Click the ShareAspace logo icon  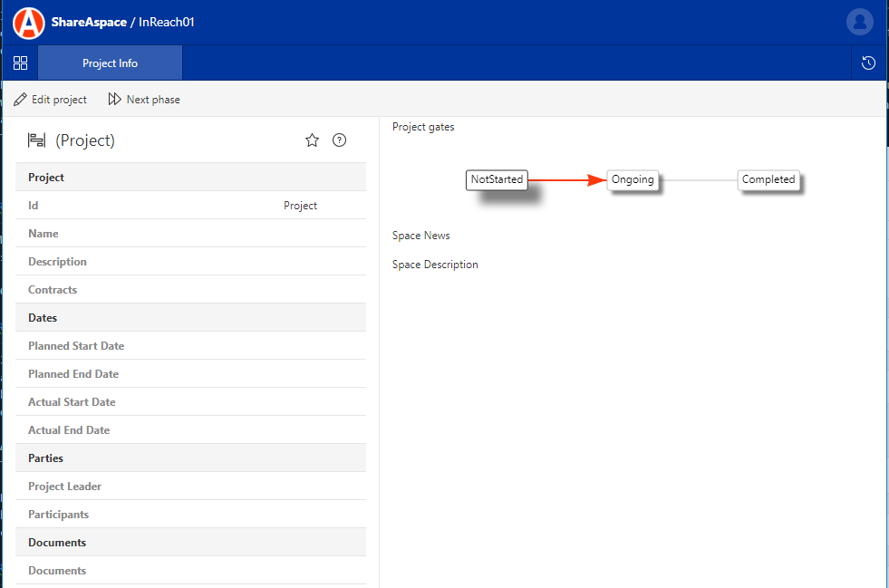click(x=29, y=22)
